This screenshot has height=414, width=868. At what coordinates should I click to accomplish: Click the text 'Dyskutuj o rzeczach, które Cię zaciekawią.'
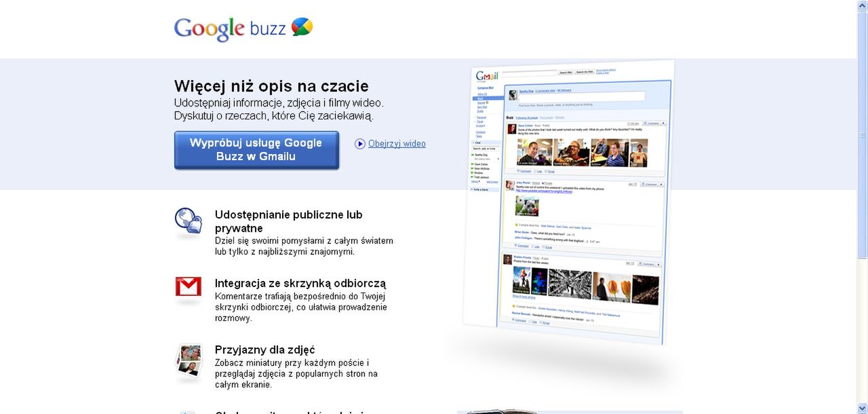tap(274, 116)
